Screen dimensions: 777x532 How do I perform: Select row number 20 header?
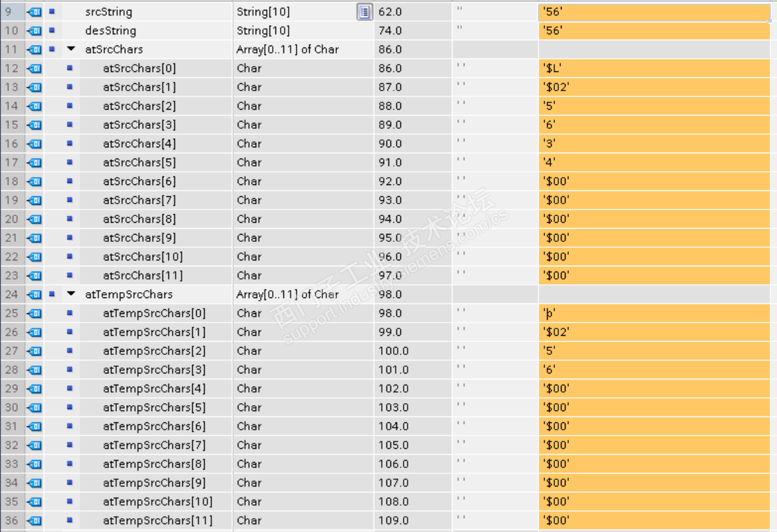11,219
